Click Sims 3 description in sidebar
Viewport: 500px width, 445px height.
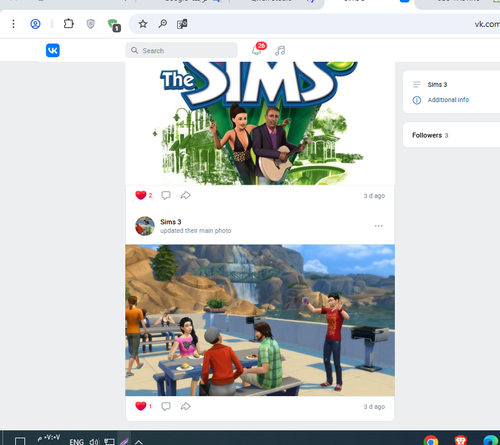pyautogui.click(x=437, y=85)
